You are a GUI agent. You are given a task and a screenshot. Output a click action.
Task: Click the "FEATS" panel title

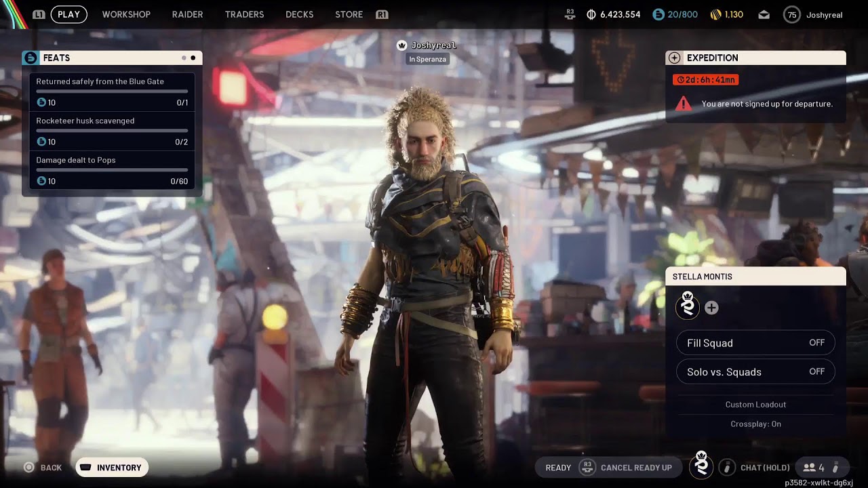coord(56,58)
